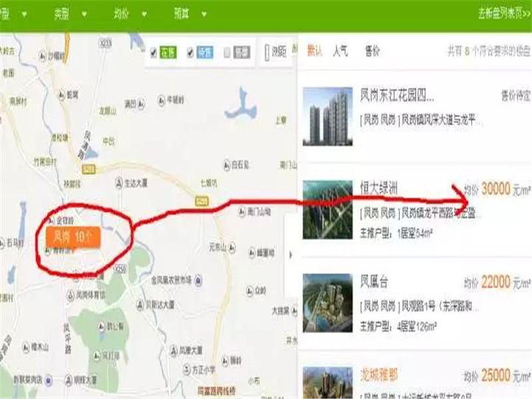The width and height of the screenshot is (532, 399).
Task: Click the 主推户型: 1居室54m² text
Action: [x=396, y=233]
